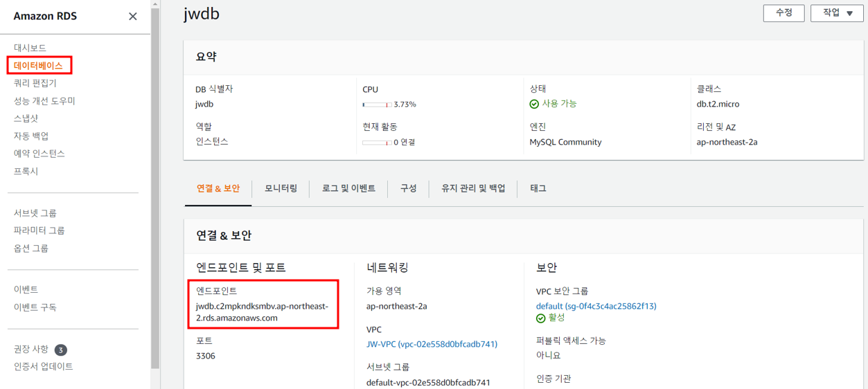Click 아니요 under 퍼블릭 액세스 가능
The height and width of the screenshot is (389, 868).
coord(548,356)
